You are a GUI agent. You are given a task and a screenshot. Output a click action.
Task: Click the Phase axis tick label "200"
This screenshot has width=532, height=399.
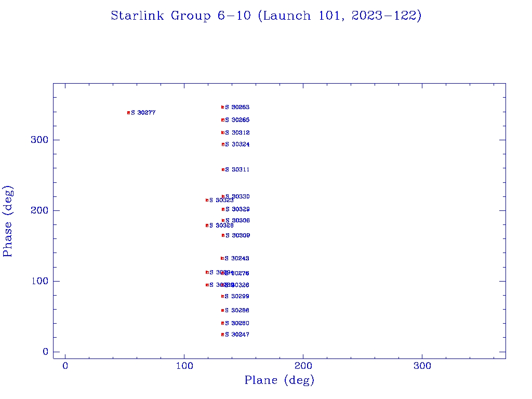(x=39, y=210)
